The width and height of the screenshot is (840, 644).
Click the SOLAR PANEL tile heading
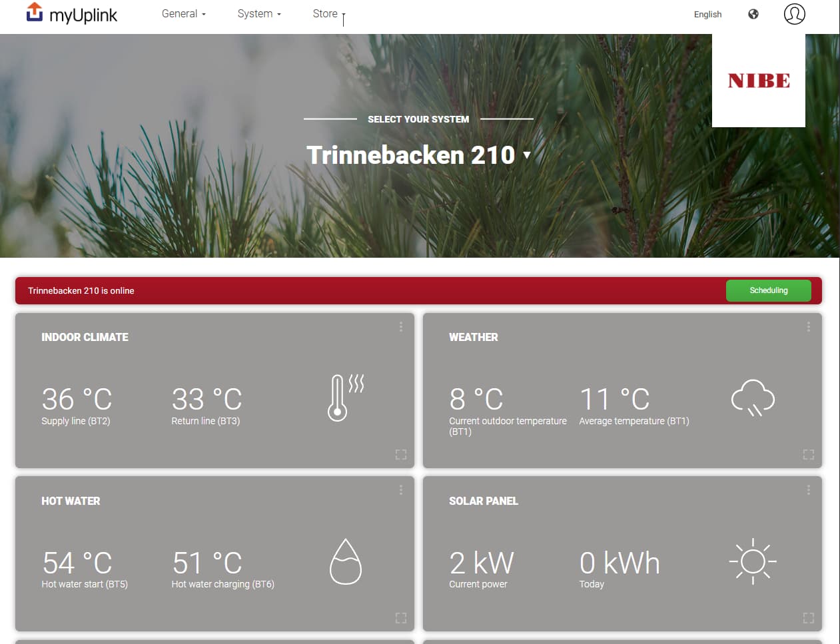tap(484, 501)
